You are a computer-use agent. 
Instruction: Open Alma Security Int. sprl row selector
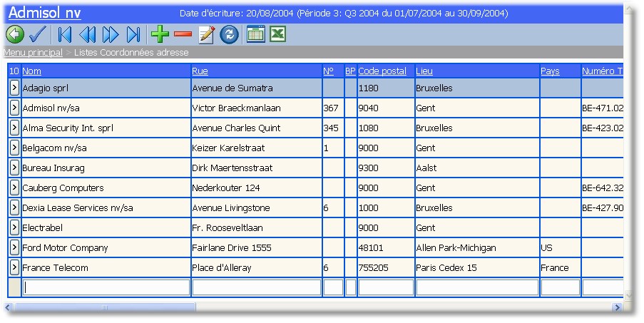point(14,128)
